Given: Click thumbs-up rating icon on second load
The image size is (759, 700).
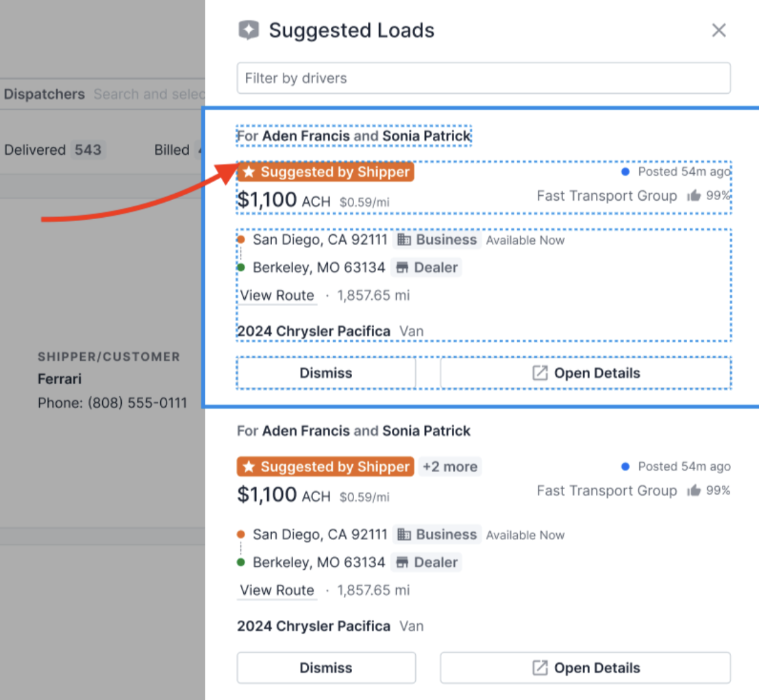Looking at the screenshot, I should (x=694, y=490).
